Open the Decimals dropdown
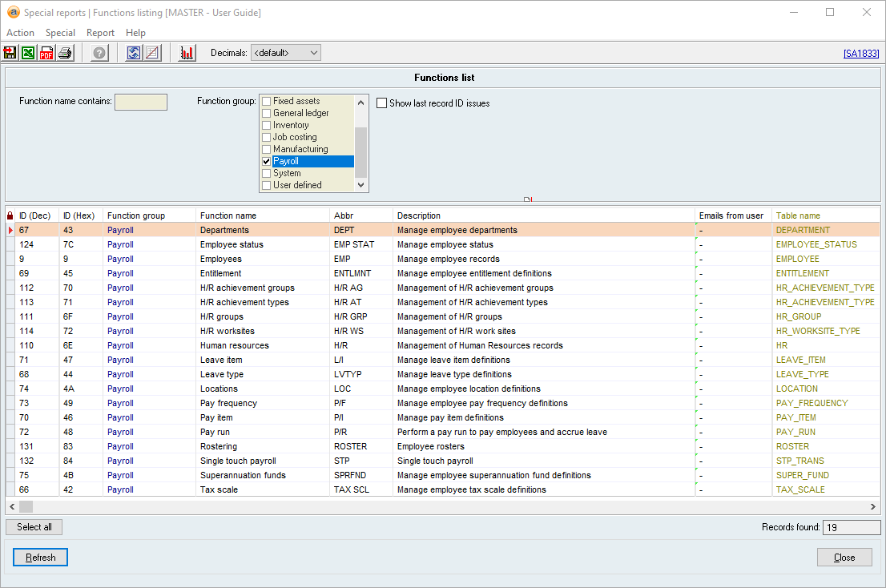The image size is (886, 588). click(x=285, y=53)
